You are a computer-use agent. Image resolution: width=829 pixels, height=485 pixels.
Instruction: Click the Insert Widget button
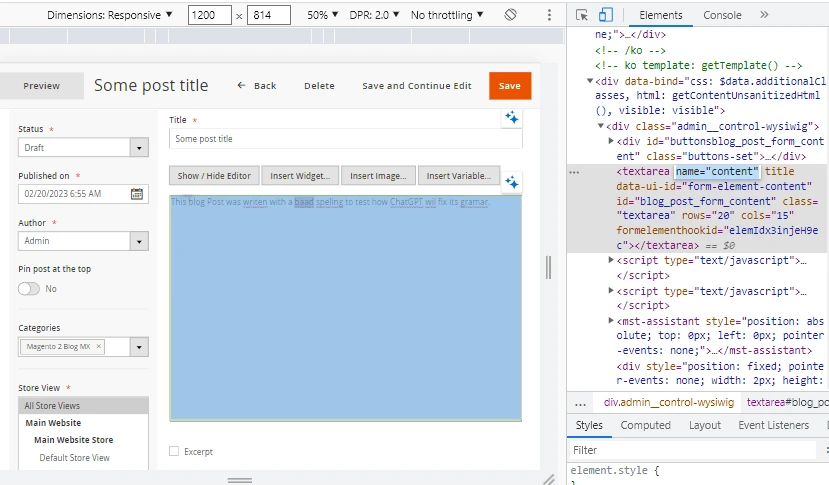click(x=300, y=176)
